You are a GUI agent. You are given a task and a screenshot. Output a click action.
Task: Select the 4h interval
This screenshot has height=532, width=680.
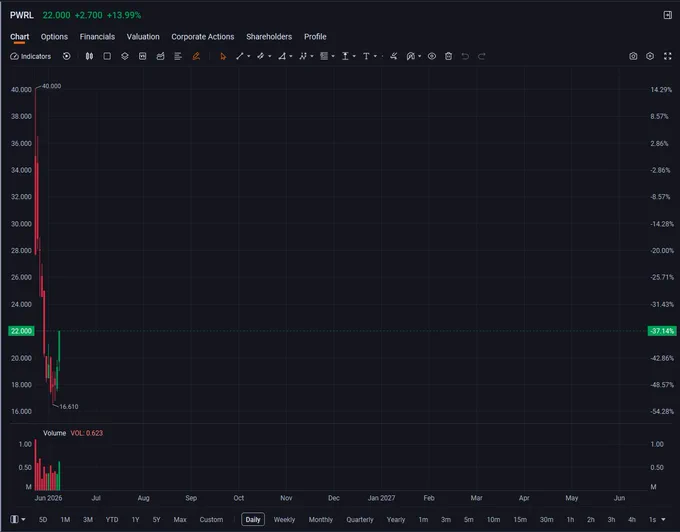click(632, 519)
